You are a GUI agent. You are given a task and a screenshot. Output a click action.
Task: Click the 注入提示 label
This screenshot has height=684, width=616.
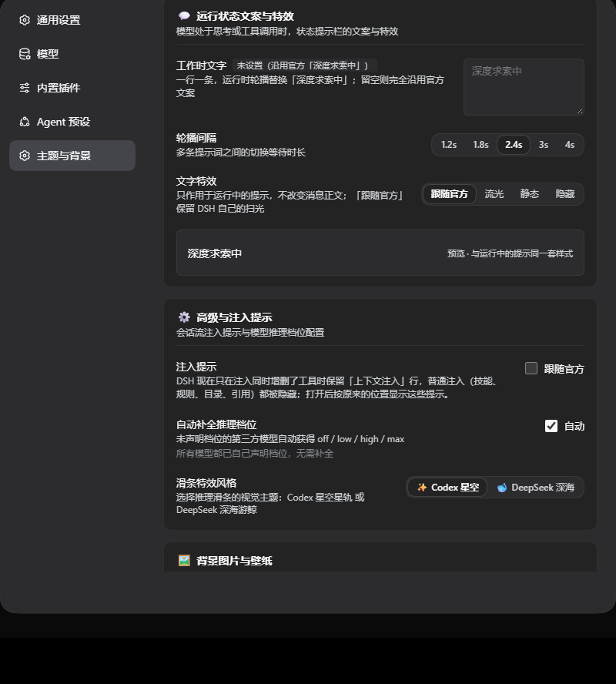(196, 367)
